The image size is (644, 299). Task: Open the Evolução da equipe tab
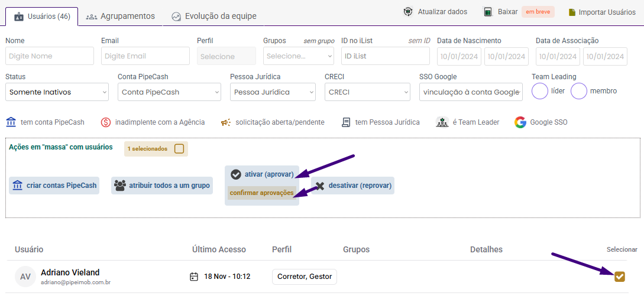(x=214, y=16)
